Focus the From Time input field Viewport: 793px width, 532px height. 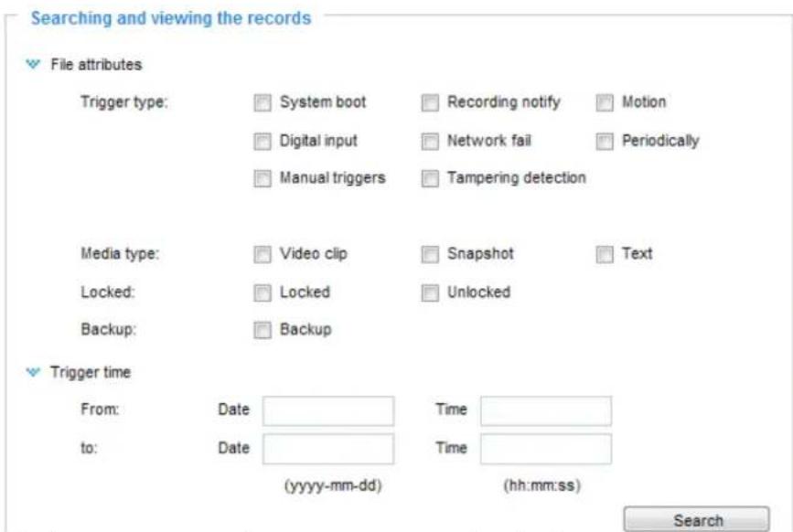(546, 410)
